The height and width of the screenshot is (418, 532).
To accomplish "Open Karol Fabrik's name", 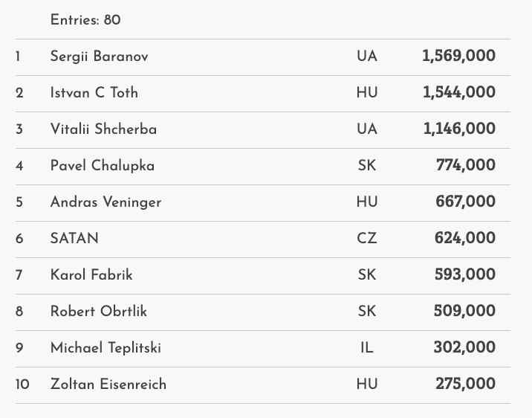I will 91,275.
